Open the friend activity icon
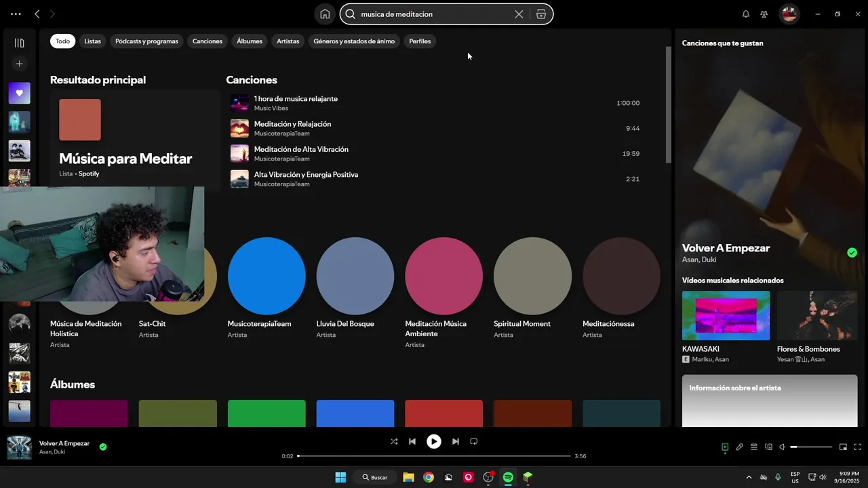Screen dimensions: 868x488 click(764, 14)
